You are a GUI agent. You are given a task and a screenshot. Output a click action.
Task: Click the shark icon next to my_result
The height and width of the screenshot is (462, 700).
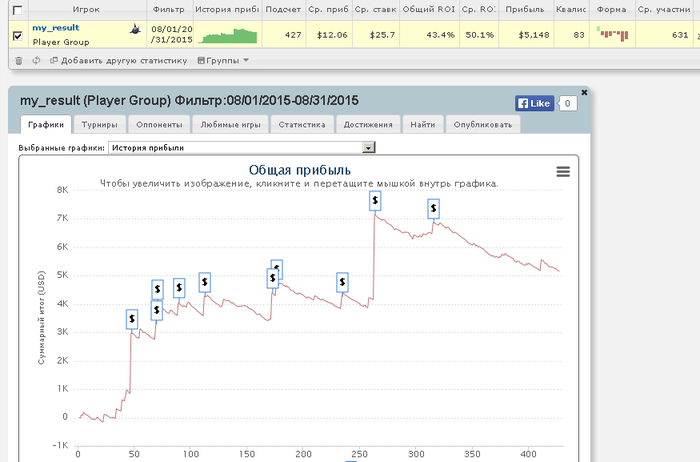(135, 29)
